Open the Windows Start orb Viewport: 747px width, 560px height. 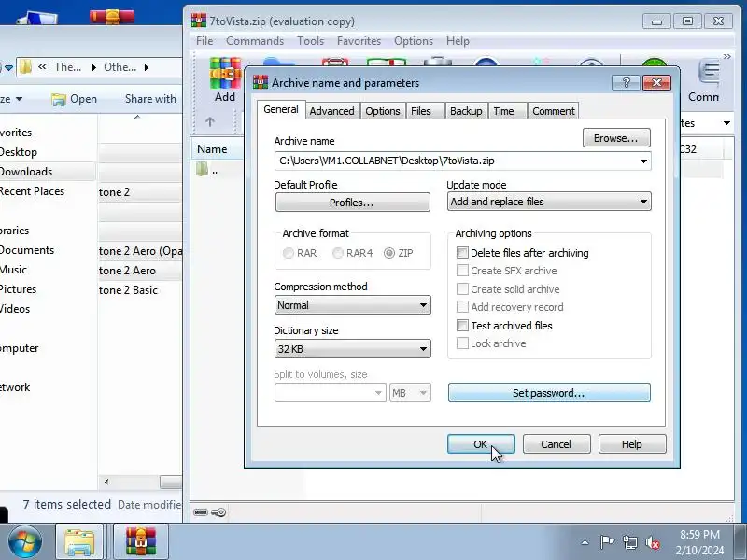(x=25, y=541)
